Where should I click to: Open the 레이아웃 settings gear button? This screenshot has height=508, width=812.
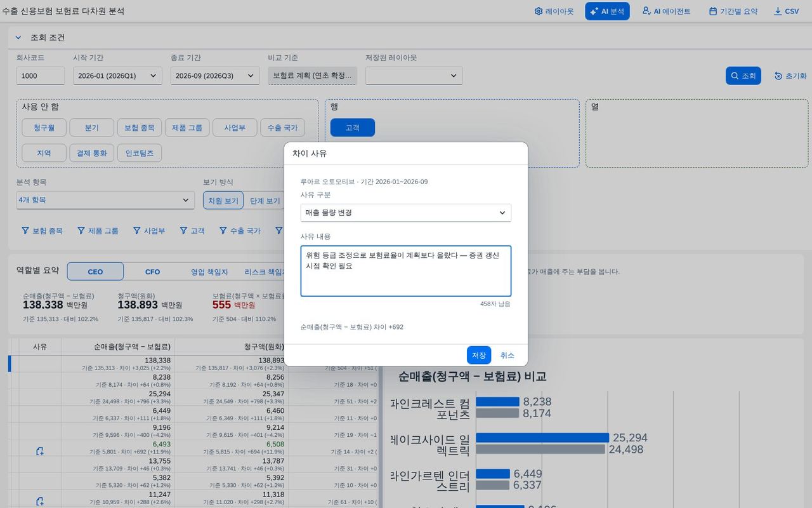point(554,11)
